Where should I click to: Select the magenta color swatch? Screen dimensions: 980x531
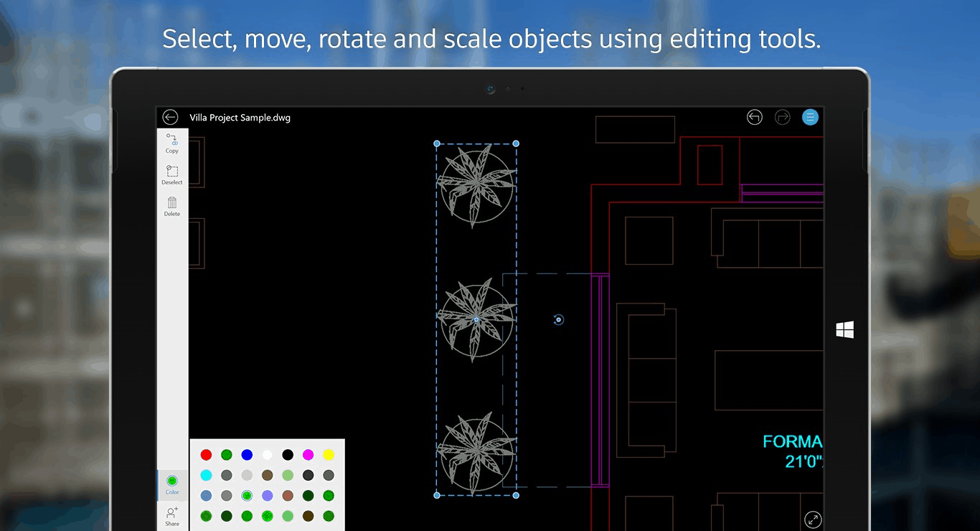tap(308, 455)
